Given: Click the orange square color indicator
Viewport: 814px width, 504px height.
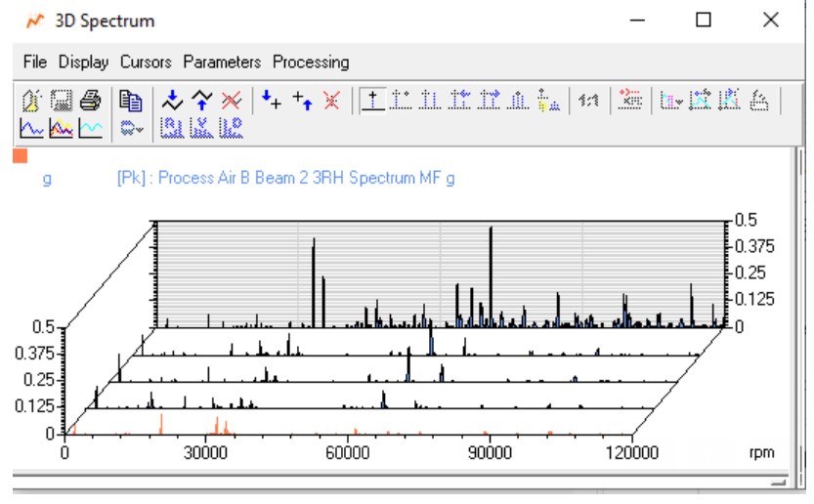Looking at the screenshot, I should 21,156.
